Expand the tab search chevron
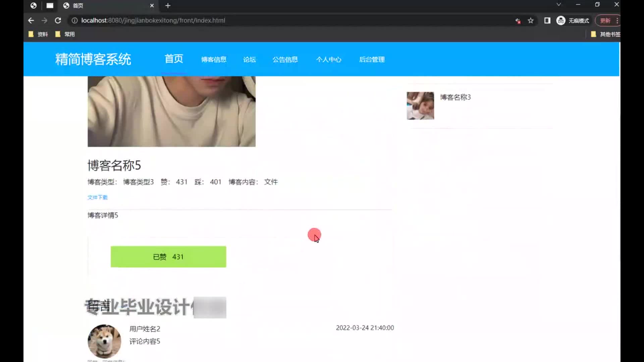This screenshot has height=362, width=644. click(558, 4)
